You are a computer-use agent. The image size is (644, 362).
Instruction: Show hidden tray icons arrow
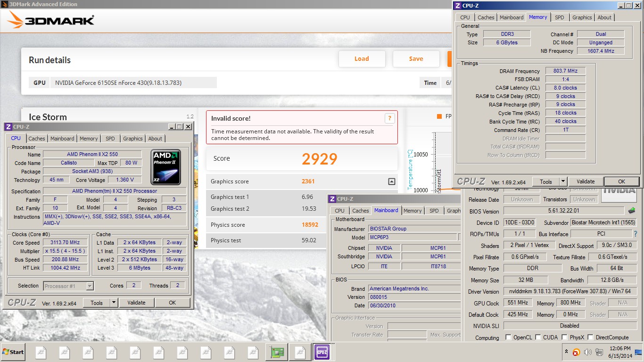pyautogui.click(x=566, y=352)
